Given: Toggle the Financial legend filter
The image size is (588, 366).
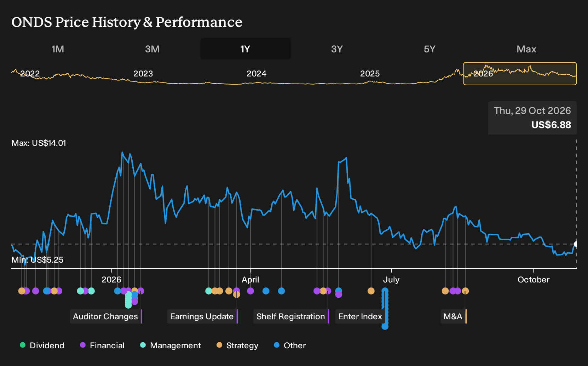Looking at the screenshot, I should [x=102, y=345].
